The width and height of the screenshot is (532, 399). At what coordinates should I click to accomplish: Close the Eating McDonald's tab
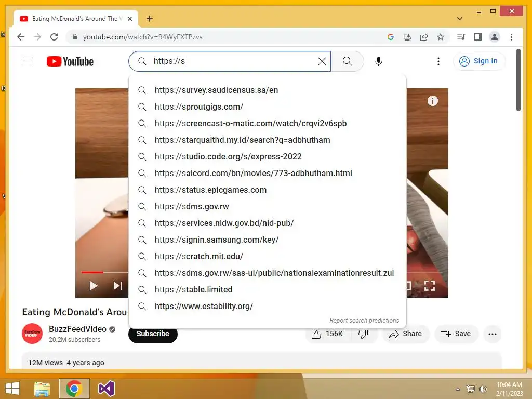click(x=129, y=19)
